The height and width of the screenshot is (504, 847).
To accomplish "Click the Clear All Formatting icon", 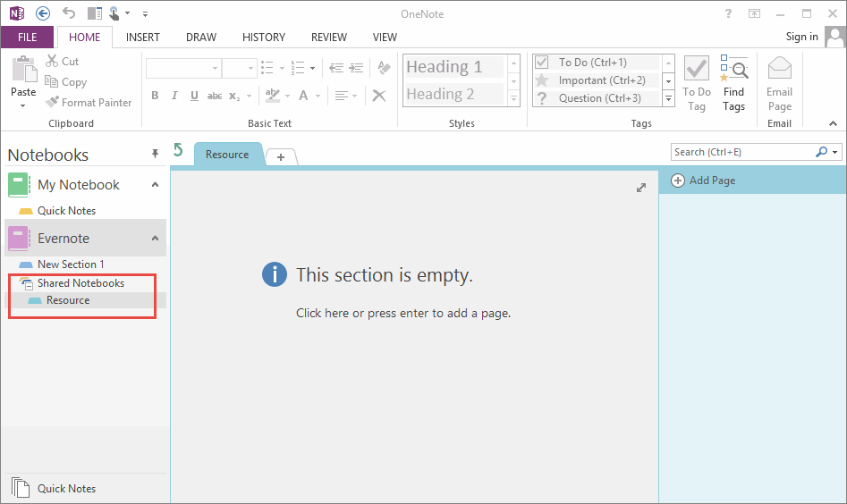I will 384,68.
